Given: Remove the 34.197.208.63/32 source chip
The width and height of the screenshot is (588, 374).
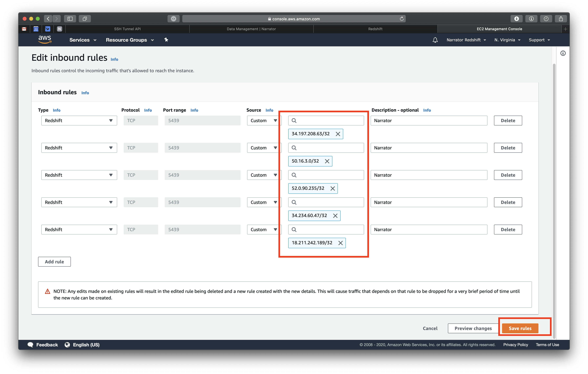Looking at the screenshot, I should (x=338, y=134).
